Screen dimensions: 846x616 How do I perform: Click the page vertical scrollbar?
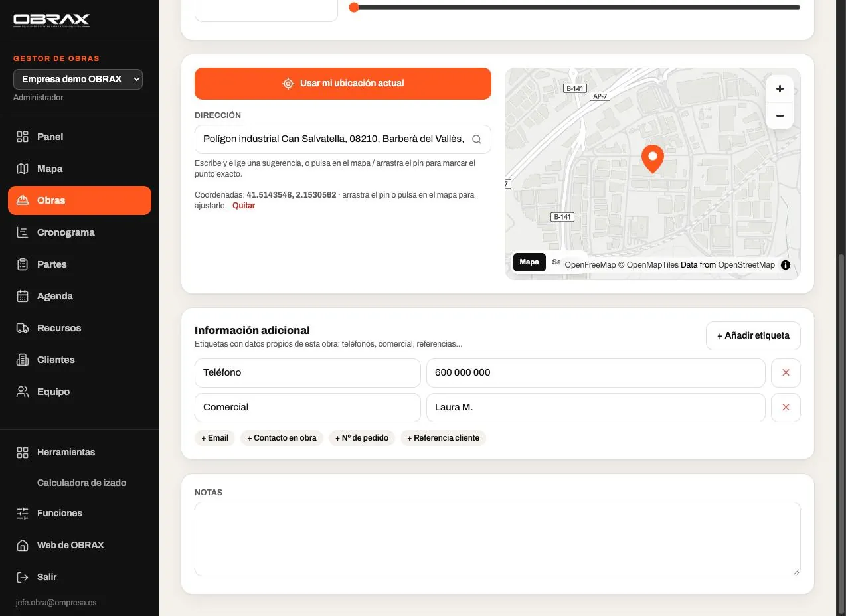pos(841,434)
